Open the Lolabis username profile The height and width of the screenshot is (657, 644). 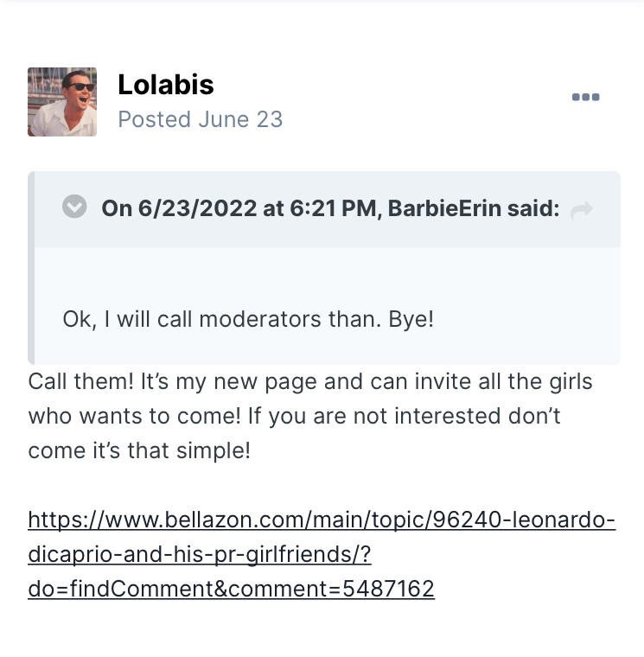(165, 85)
